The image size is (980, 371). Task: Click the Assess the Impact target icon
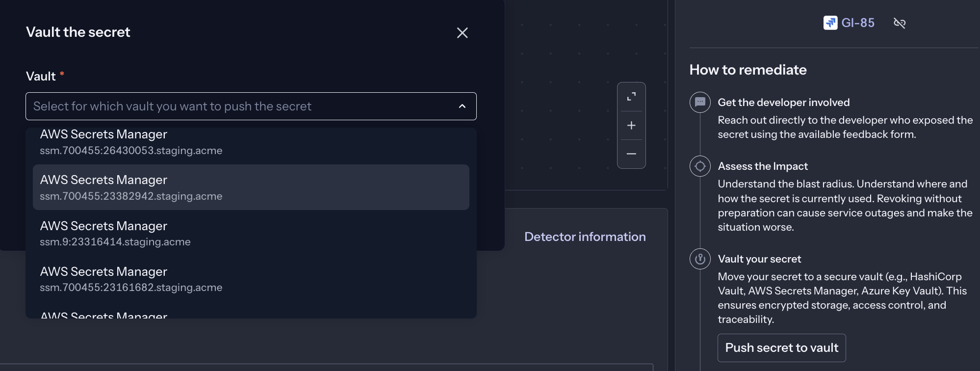click(x=700, y=166)
